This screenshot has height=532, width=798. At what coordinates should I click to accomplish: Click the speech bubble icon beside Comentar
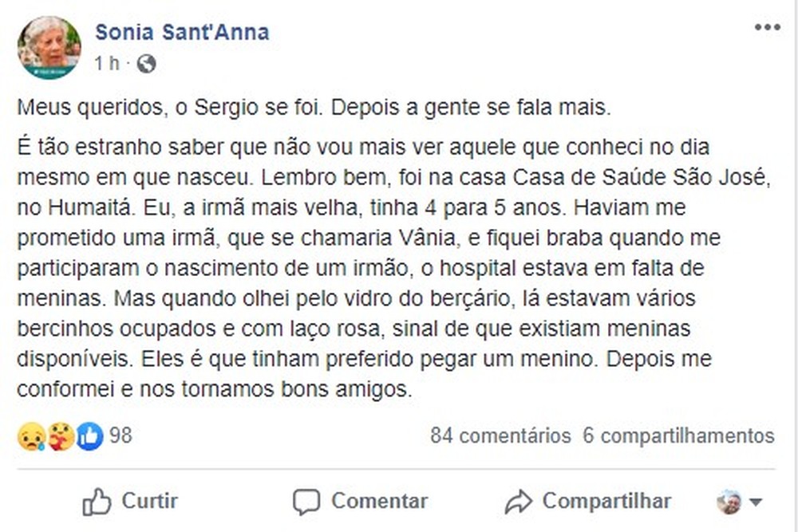306,502
